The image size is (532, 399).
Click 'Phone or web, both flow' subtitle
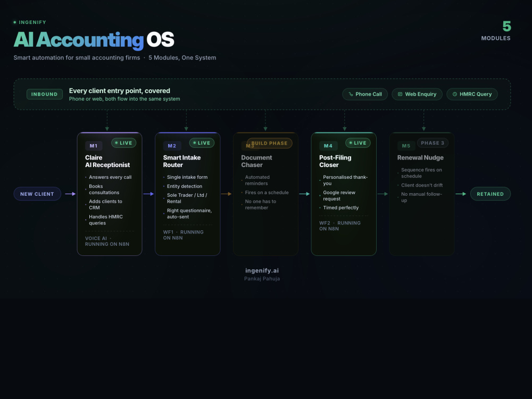(x=124, y=99)
